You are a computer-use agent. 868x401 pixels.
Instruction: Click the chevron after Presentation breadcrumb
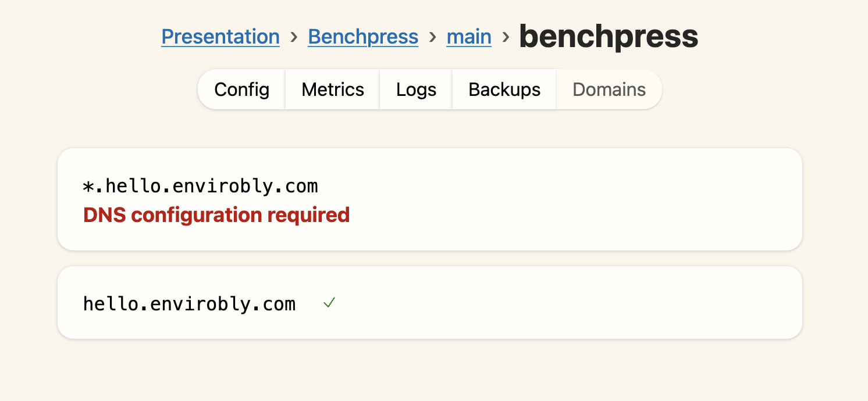point(293,37)
